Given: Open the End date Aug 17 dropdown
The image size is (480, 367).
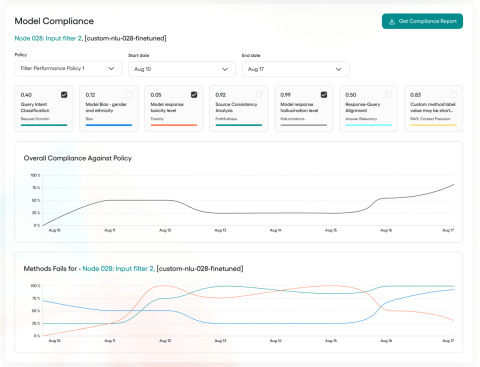Looking at the screenshot, I should [295, 69].
